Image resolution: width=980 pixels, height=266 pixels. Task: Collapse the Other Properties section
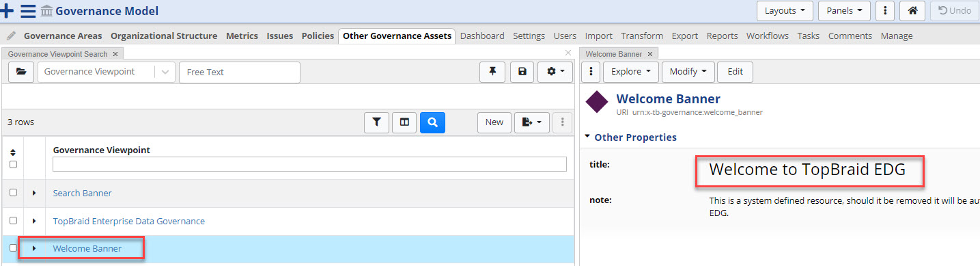[587, 137]
